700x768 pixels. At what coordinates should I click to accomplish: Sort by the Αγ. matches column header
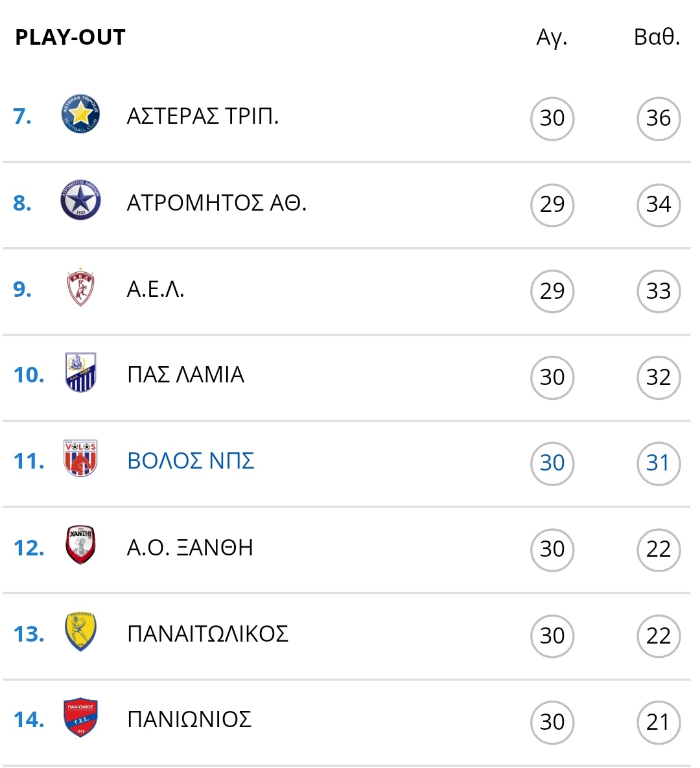(x=552, y=38)
